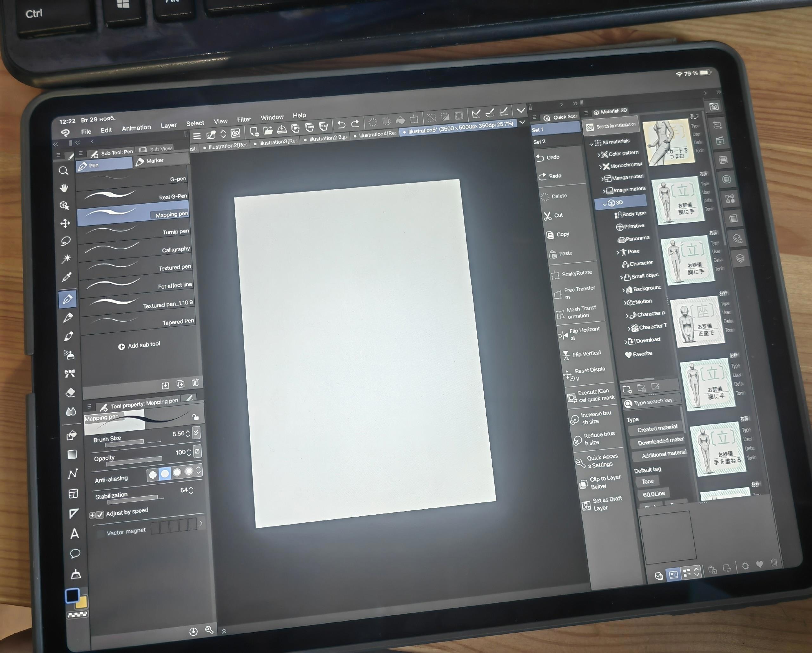Select the Lasso selection tool
The width and height of the screenshot is (812, 653).
tap(66, 241)
